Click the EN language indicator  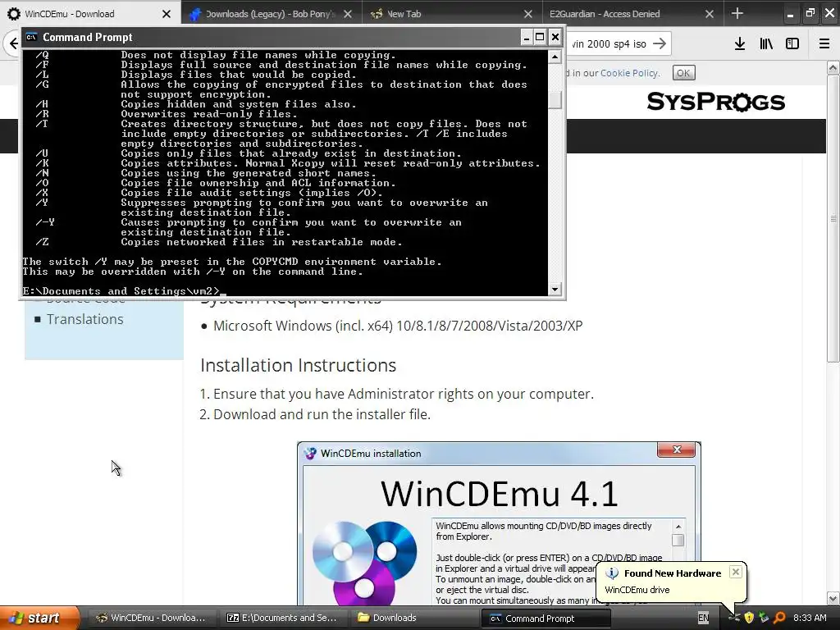(703, 618)
